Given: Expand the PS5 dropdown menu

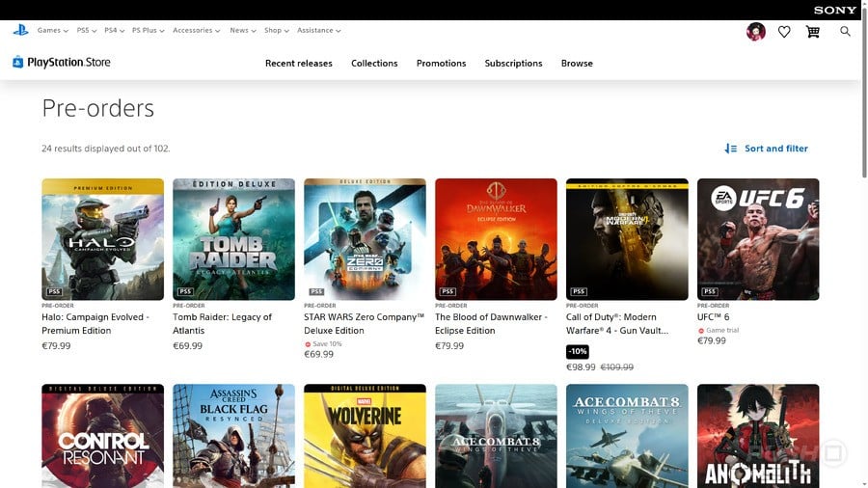Looking at the screenshot, I should (87, 31).
